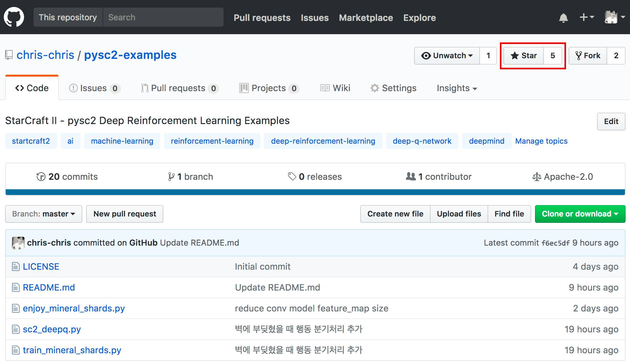Switch to the Settings tab
Viewport: 630px width, 364px height.
394,88
